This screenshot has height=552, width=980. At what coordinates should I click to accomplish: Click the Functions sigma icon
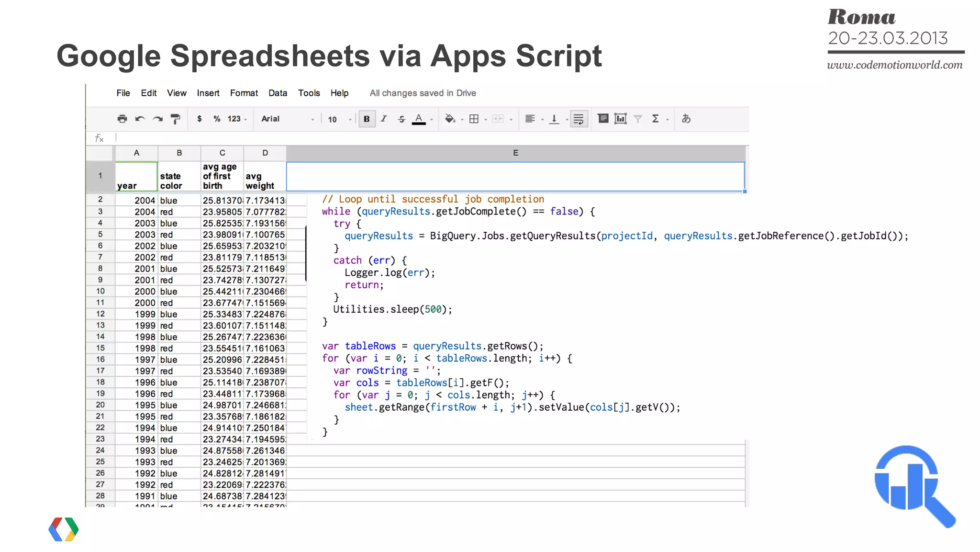click(x=655, y=119)
